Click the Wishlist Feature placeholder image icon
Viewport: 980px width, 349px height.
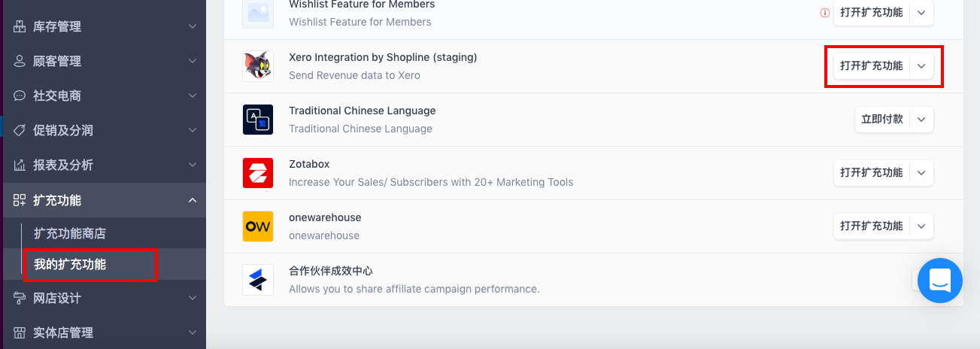pyautogui.click(x=258, y=13)
